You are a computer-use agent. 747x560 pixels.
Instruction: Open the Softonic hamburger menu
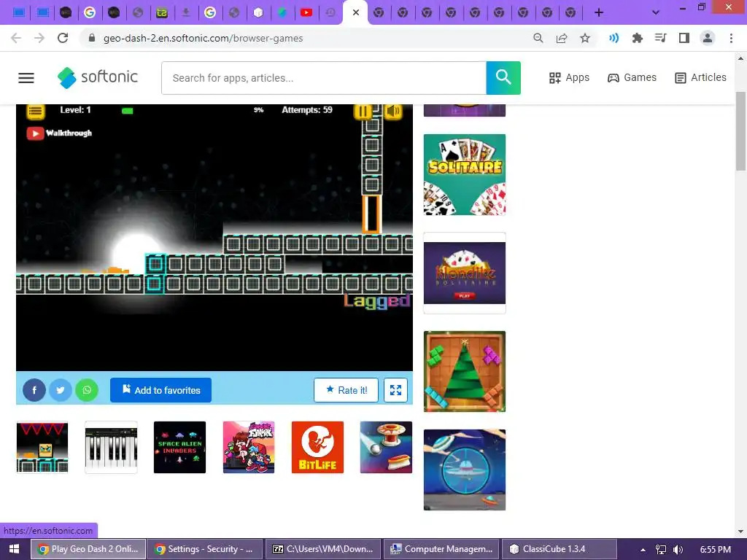(x=26, y=77)
